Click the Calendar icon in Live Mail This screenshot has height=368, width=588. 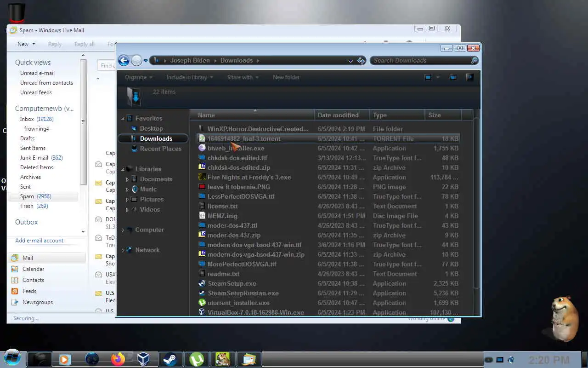coord(15,269)
